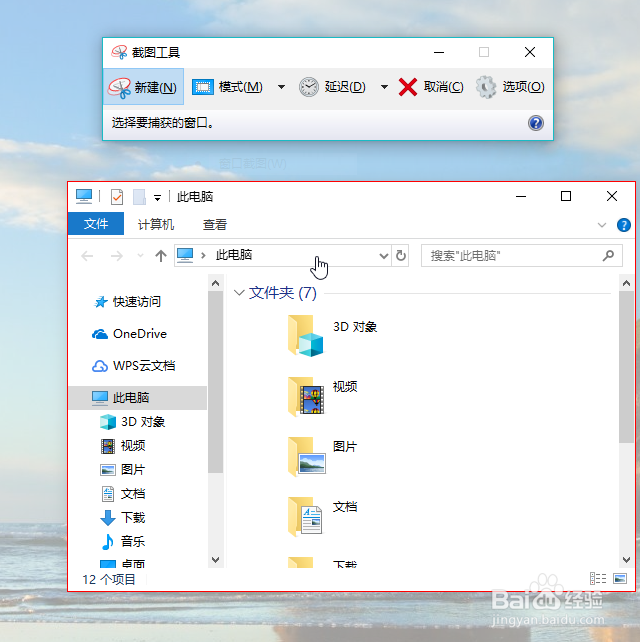The width and height of the screenshot is (640, 642).
Task: Select 音乐 in navigation pane
Action: click(123, 541)
